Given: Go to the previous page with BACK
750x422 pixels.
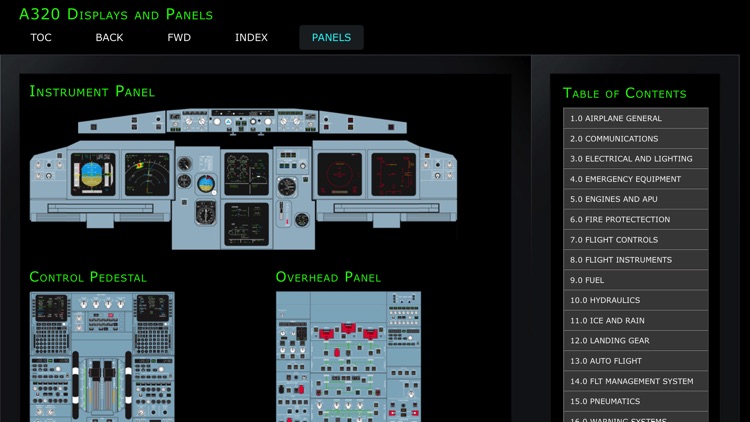Looking at the screenshot, I should point(109,37).
